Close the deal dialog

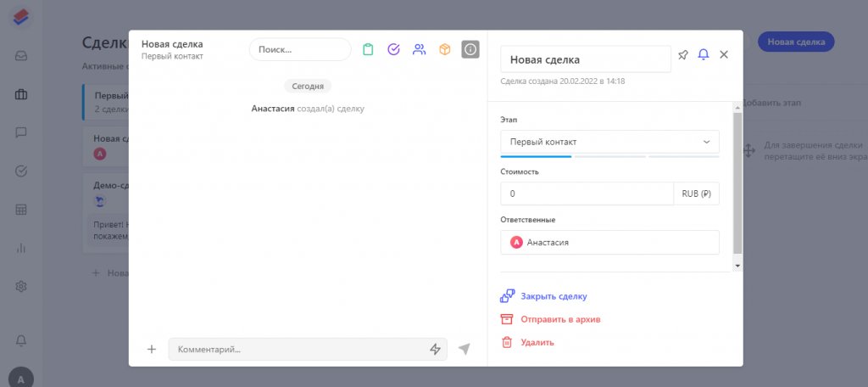pyautogui.click(x=724, y=55)
